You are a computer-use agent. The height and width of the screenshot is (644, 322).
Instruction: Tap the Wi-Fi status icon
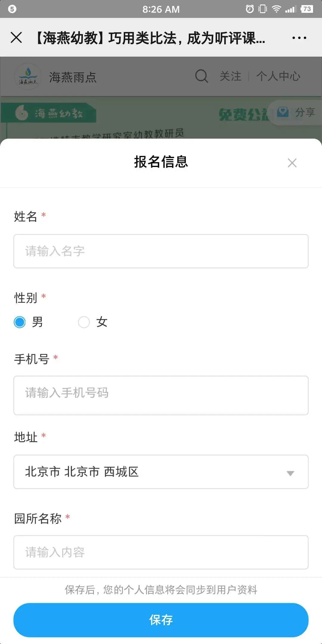[276, 9]
